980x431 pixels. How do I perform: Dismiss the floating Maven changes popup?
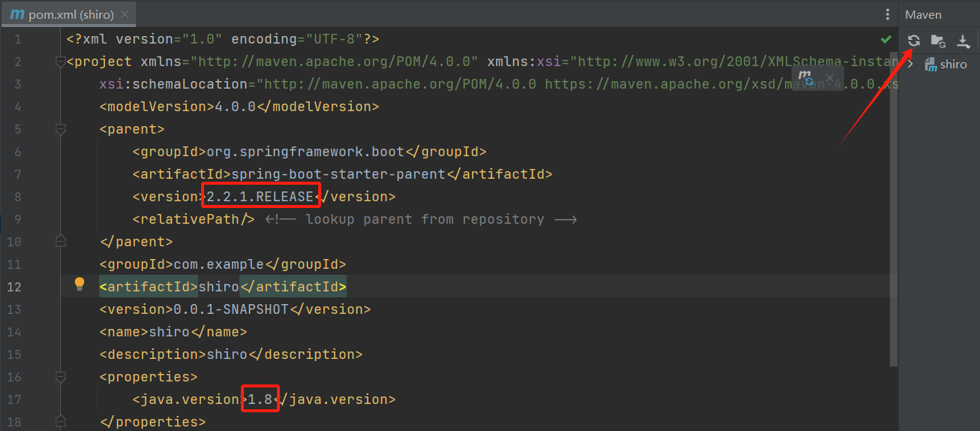[x=830, y=77]
